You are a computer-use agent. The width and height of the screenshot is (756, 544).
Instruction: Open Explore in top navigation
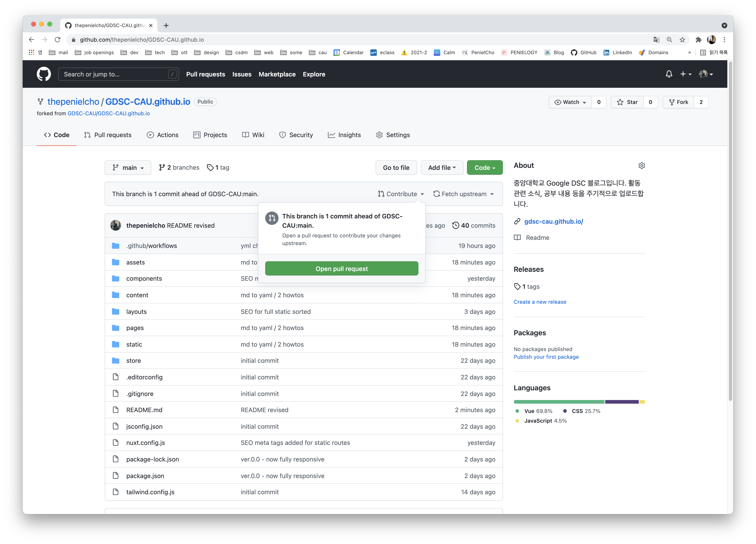click(x=314, y=74)
